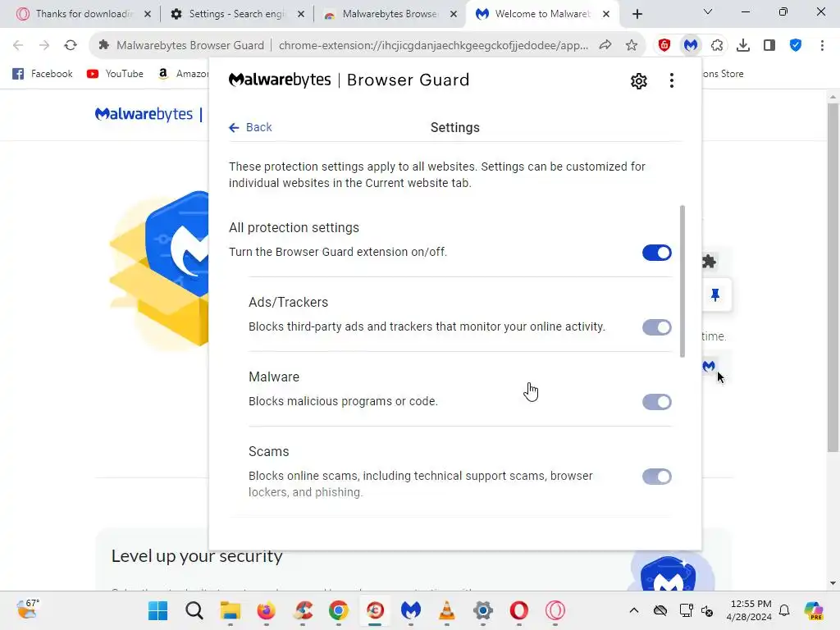Screen dimensions: 840x630
Task: Launch Firefox from the taskbar
Action: coord(267,610)
